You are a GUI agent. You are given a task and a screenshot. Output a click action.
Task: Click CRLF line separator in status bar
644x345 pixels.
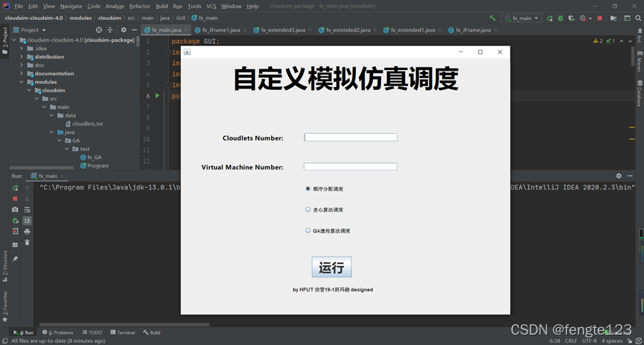(x=571, y=341)
